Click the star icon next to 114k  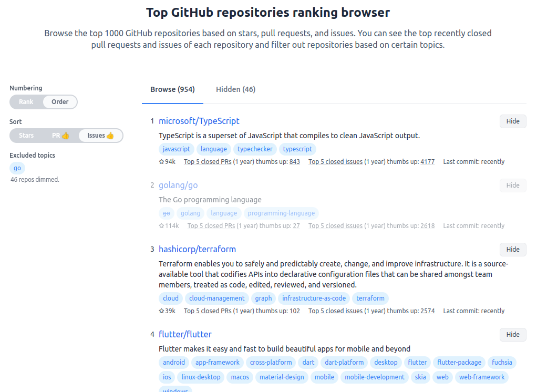pyautogui.click(x=162, y=225)
